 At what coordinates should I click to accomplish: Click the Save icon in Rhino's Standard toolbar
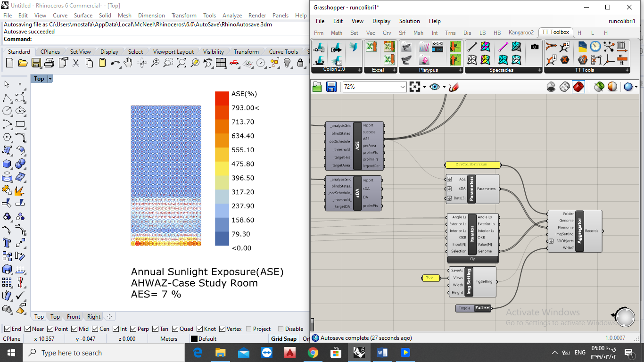pyautogui.click(x=36, y=63)
